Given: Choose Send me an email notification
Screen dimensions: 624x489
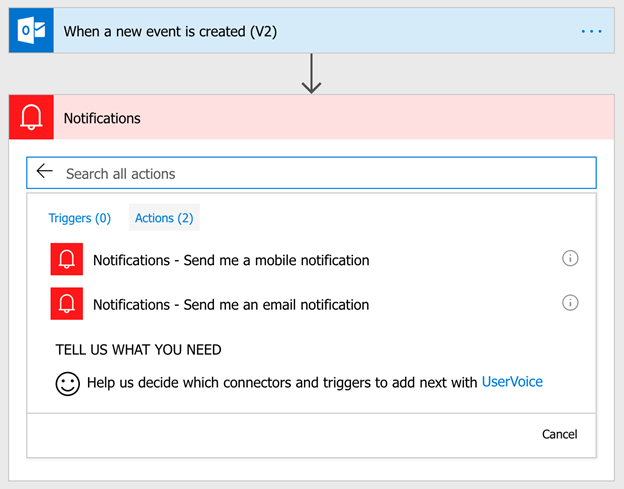Looking at the screenshot, I should click(x=231, y=305).
